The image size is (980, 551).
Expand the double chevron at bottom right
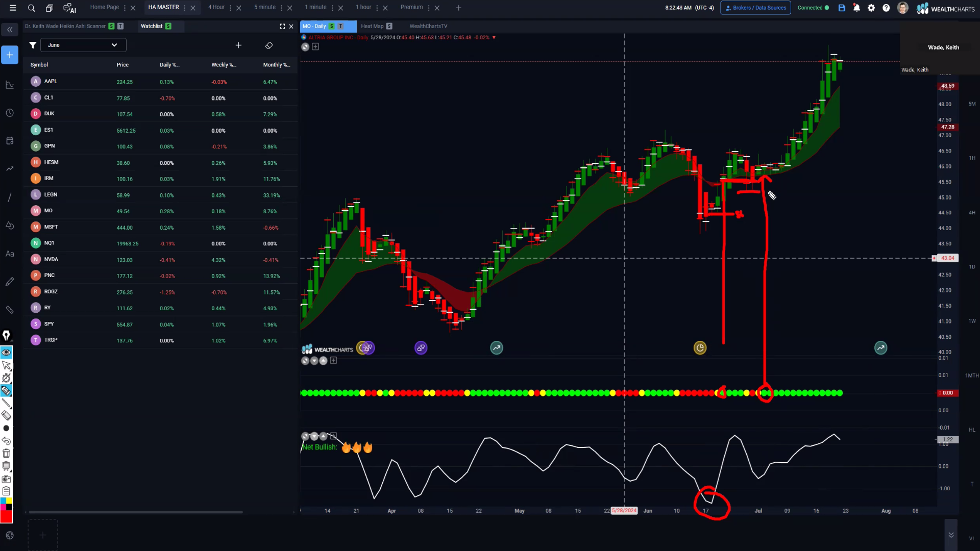coord(951,535)
